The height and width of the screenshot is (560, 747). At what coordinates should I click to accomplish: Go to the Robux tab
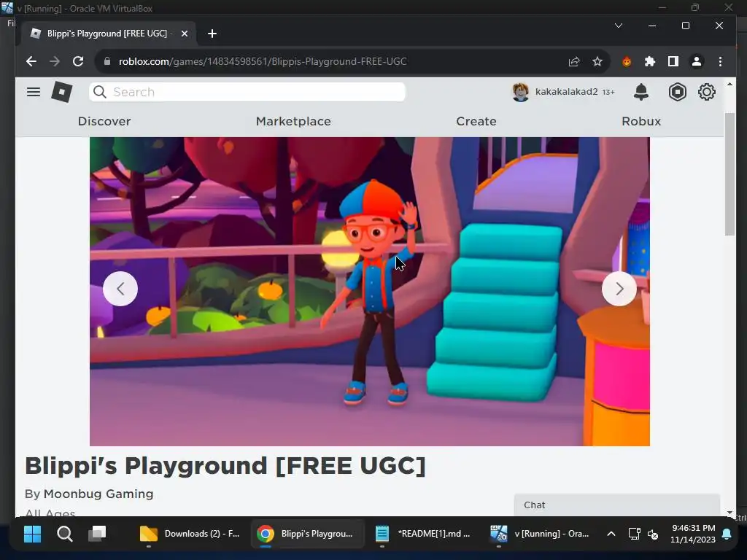coord(641,122)
